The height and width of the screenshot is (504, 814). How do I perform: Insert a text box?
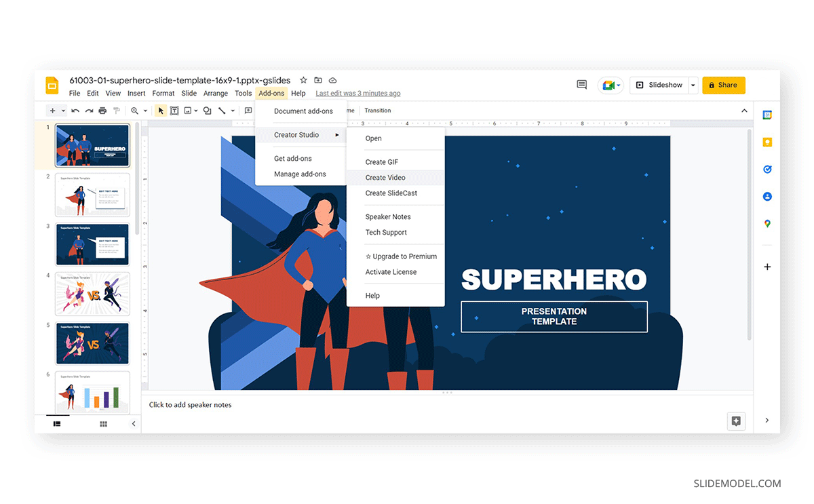click(174, 111)
